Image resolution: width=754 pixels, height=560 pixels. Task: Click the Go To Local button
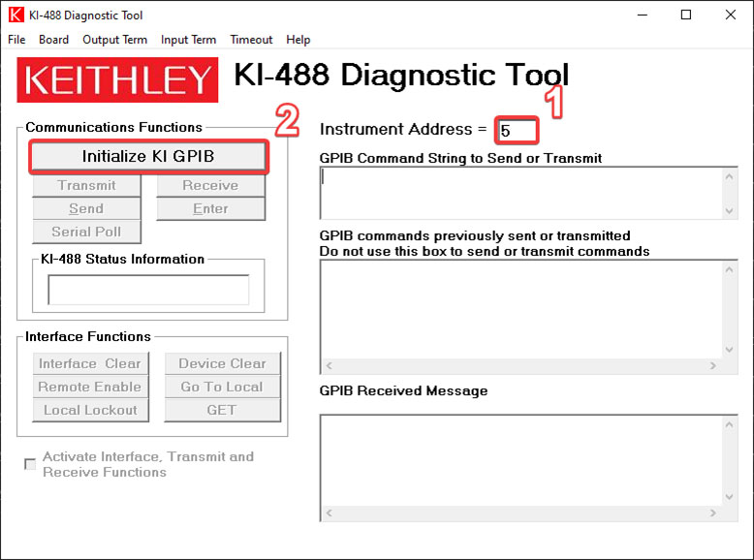[x=222, y=387]
